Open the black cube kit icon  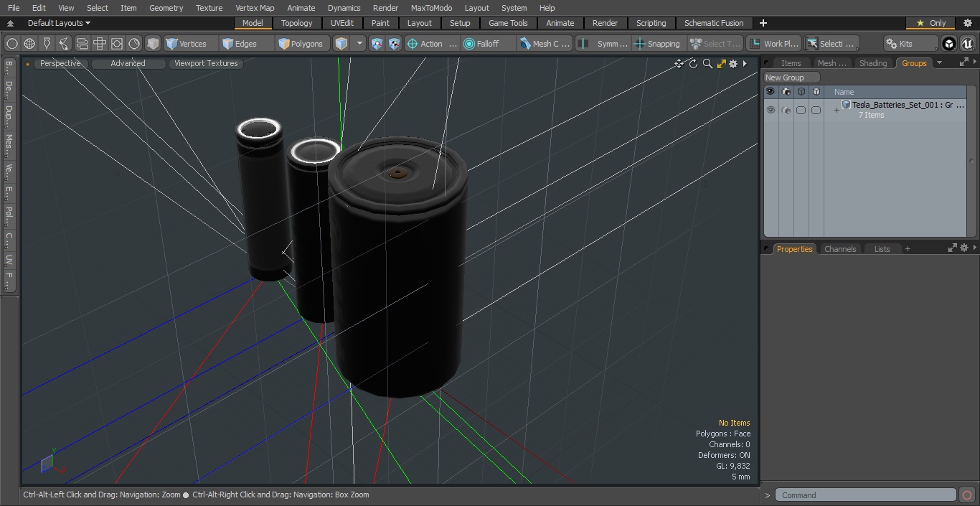pos(949,44)
